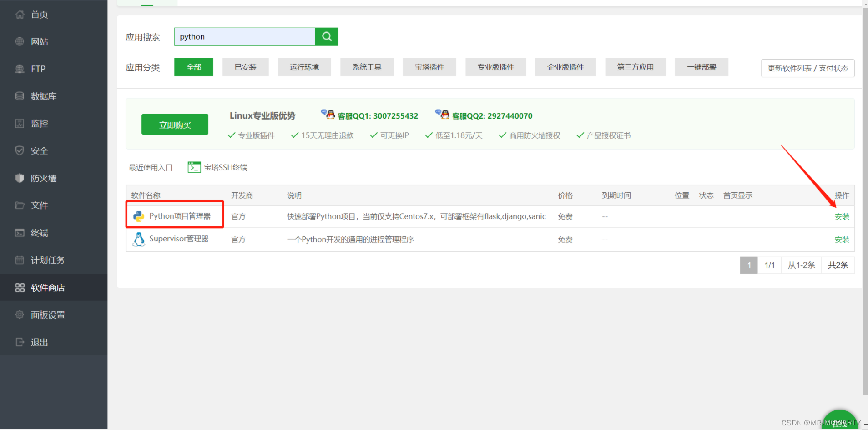Switch to the 已安装 category
Screen dimensions: 868x430
coord(246,67)
